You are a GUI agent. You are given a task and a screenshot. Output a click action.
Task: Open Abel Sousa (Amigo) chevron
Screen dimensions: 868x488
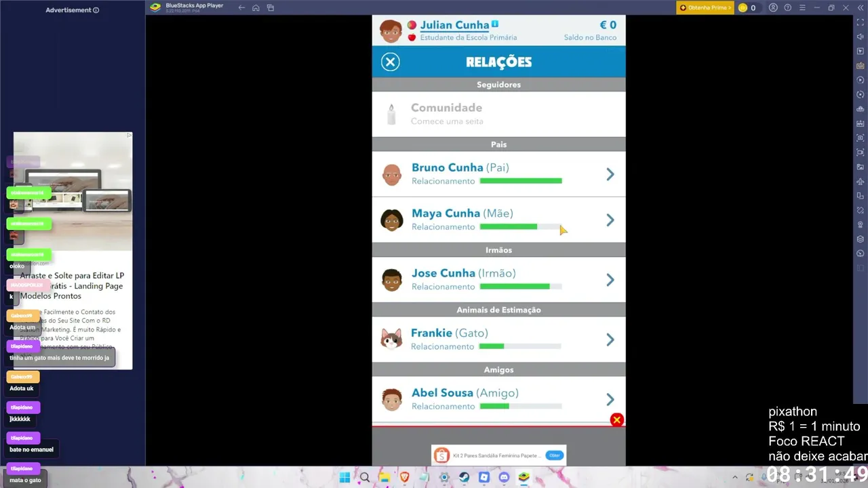pyautogui.click(x=610, y=399)
